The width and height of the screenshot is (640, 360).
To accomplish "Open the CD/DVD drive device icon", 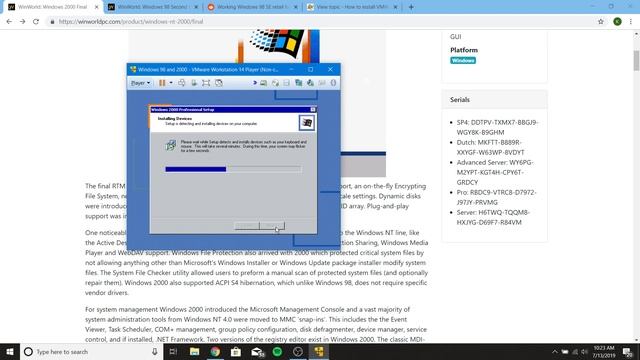I will [x=276, y=83].
